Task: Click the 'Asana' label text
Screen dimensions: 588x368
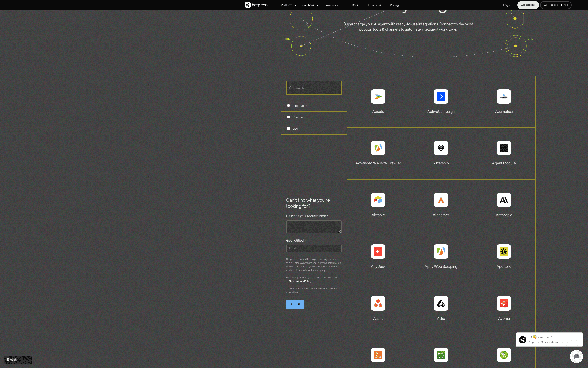Action: pos(378,318)
